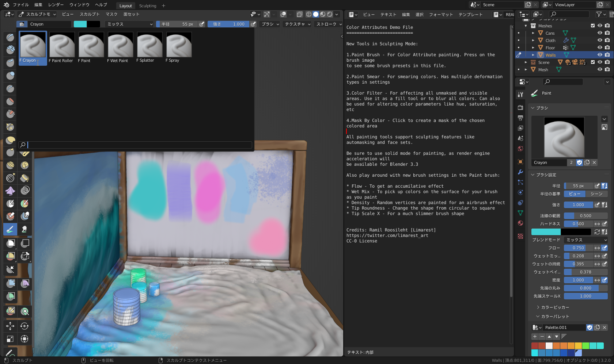
Task: Unlink the Crayon brush with X button
Action: (x=594, y=162)
